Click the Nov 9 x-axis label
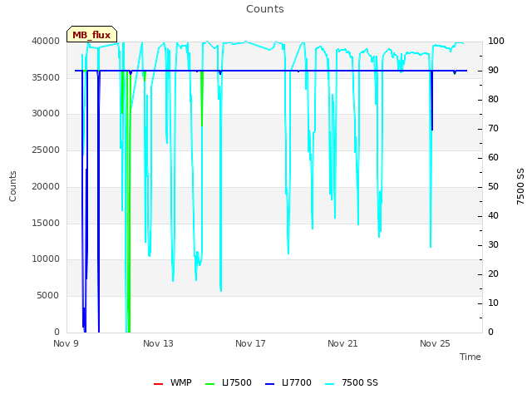This screenshot has width=532, height=399. [66, 343]
